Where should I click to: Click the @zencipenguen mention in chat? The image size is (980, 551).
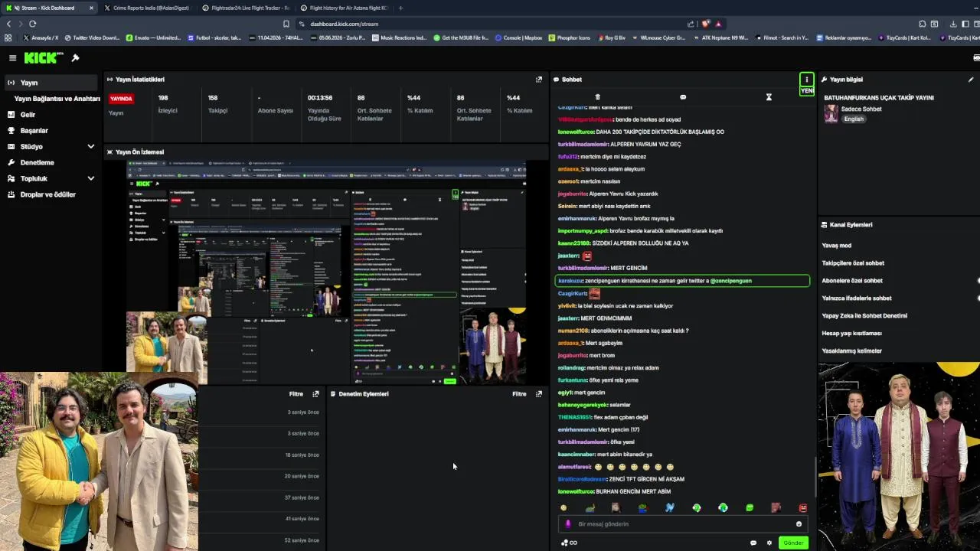coord(730,281)
